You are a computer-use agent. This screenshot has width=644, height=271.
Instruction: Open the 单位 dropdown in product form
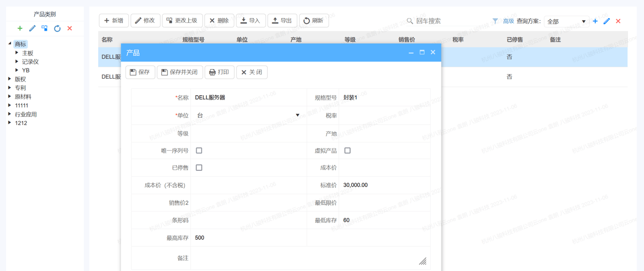coord(297,115)
